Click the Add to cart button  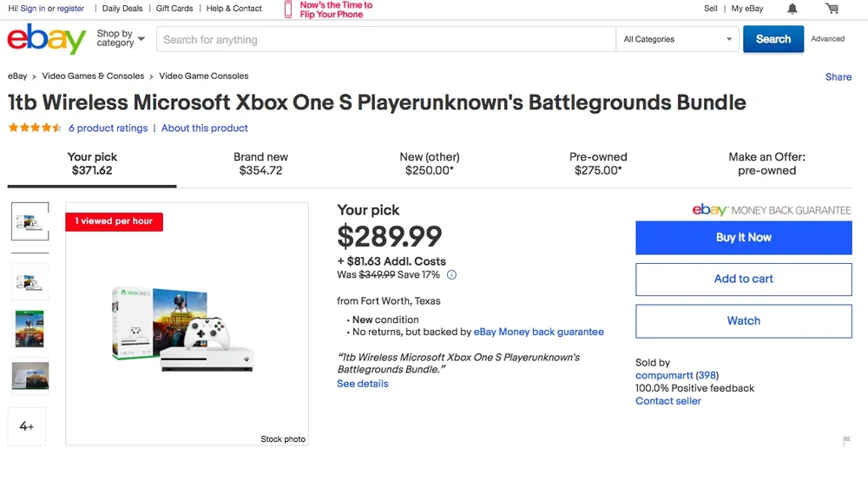[743, 280]
